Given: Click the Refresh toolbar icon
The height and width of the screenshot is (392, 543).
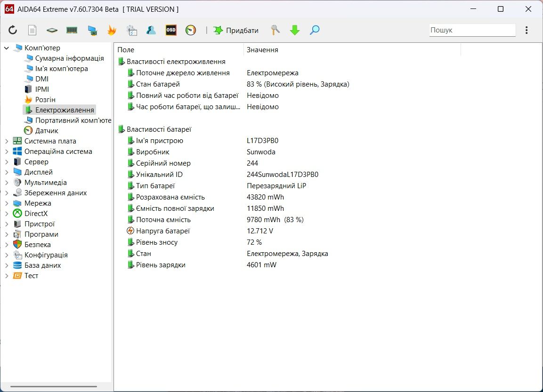Looking at the screenshot, I should (13, 30).
